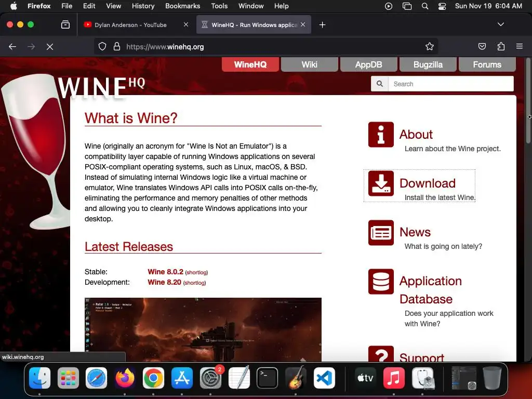Select the WineHQ navigation tab
The width and height of the screenshot is (532, 399).
coord(250,64)
